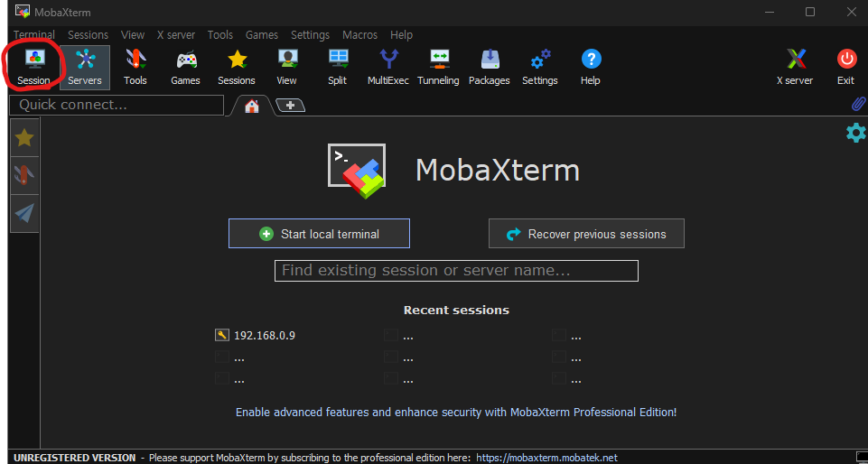Click the UNREGISTERED VERSION status text
Screen dimensions: 868x464
75,458
